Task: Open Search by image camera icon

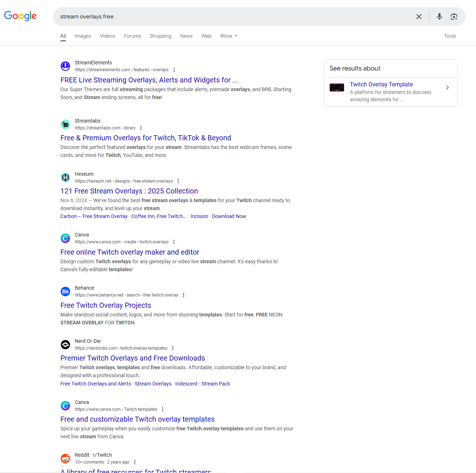Action: click(454, 17)
